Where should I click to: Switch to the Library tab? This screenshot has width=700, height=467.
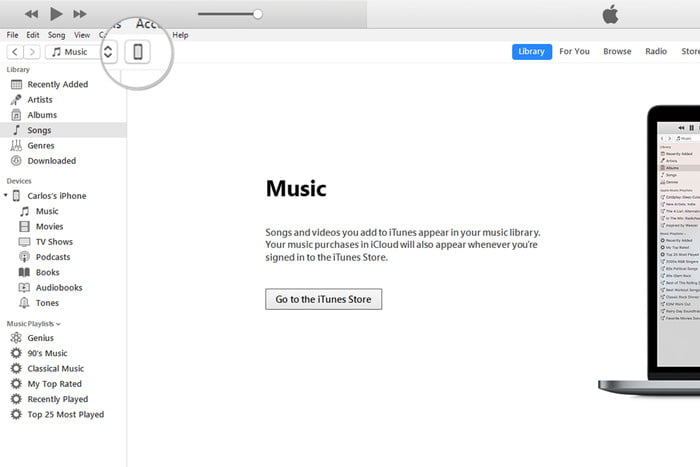pos(532,51)
